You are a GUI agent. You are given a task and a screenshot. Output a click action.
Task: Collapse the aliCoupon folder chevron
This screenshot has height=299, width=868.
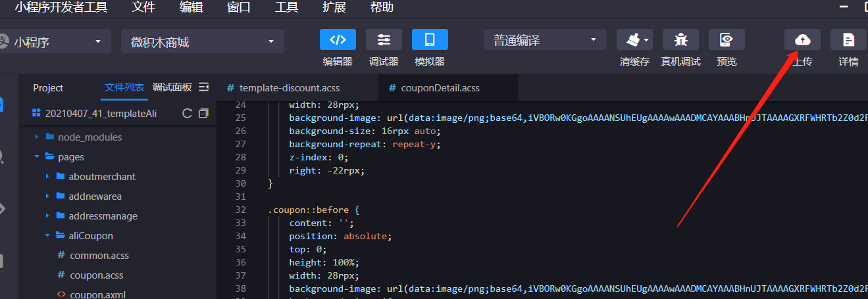(47, 236)
